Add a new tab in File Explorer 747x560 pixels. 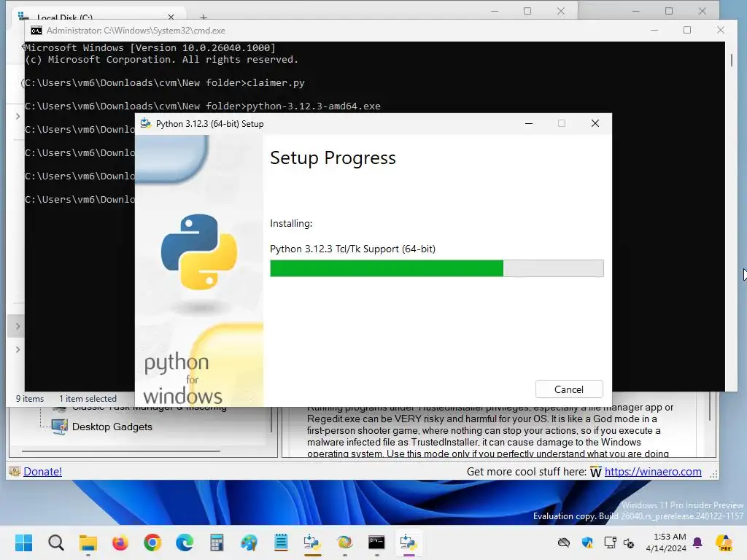pyautogui.click(x=204, y=17)
